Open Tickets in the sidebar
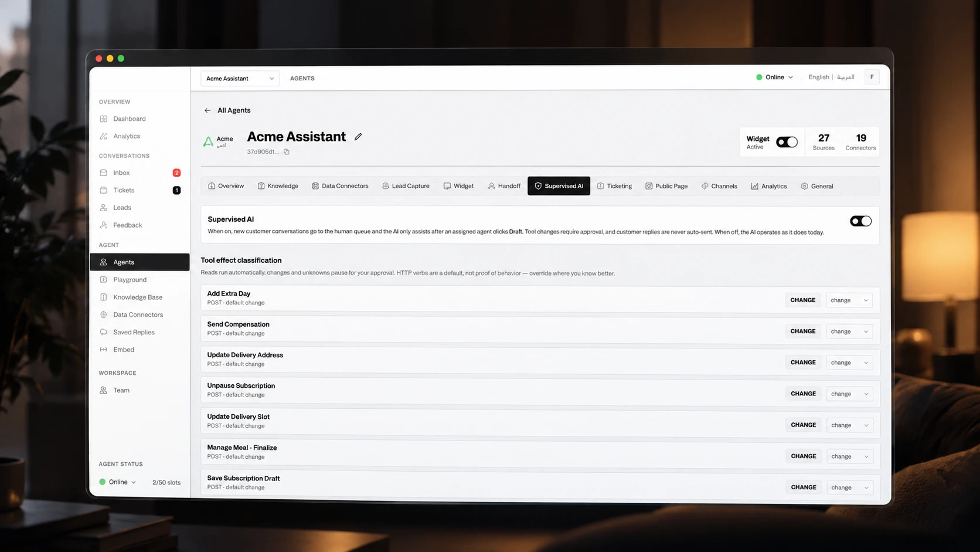 139,190
